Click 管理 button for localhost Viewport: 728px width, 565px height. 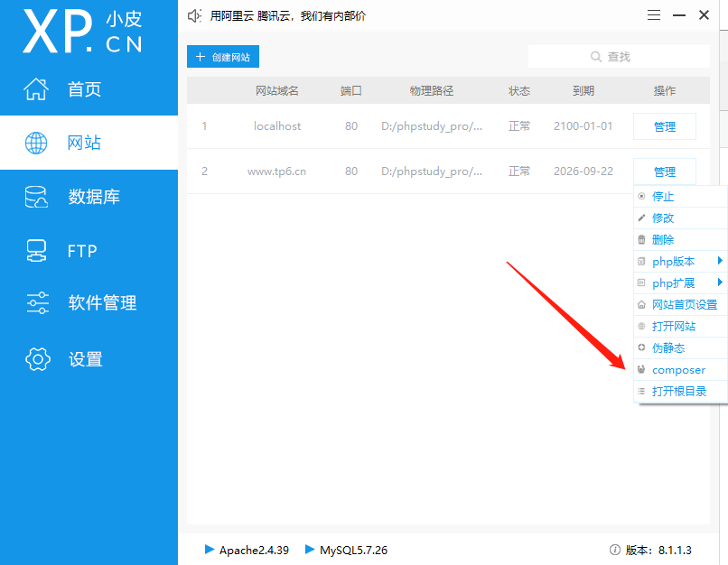pos(665,126)
